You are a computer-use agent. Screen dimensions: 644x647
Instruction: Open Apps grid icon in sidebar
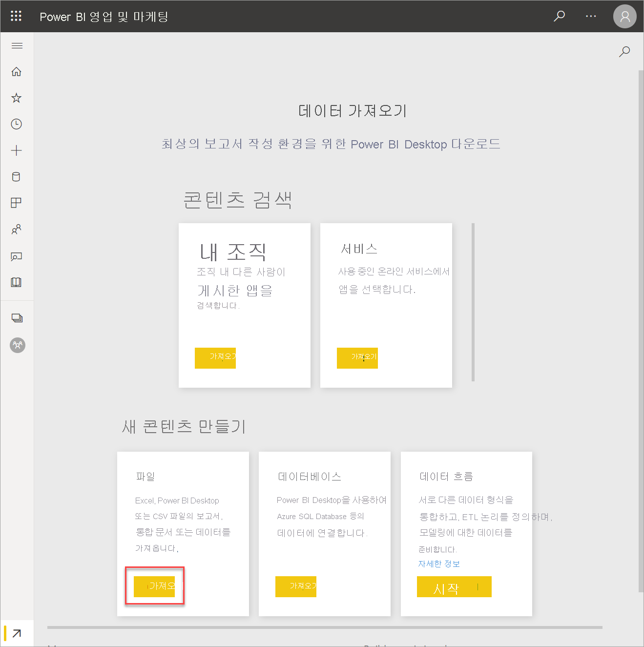[x=17, y=203]
